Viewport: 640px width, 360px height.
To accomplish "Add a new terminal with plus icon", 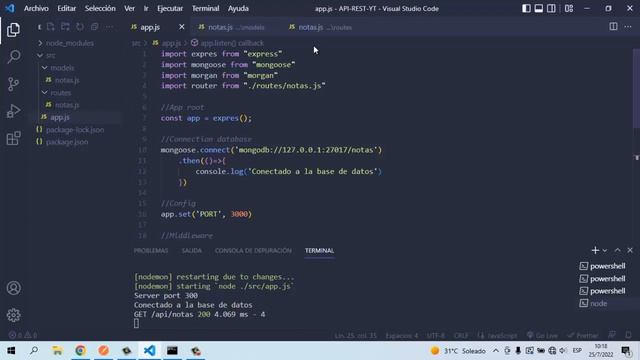I will pos(595,250).
